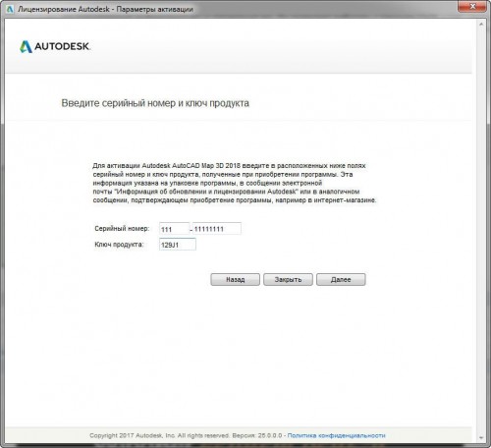Image resolution: width=491 pixels, height=448 pixels.
Task: Click the Autodesk icon in the title bar
Action: pos(9,9)
